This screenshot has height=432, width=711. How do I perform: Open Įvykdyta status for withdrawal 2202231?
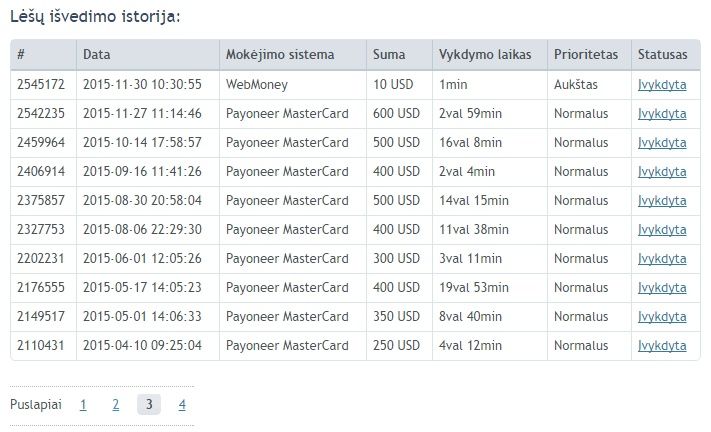pos(662,259)
